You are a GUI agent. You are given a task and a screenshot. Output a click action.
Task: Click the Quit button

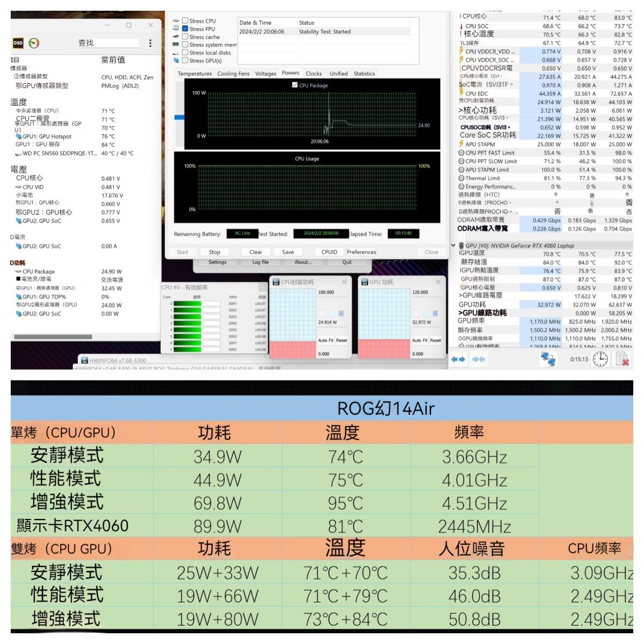point(347,262)
